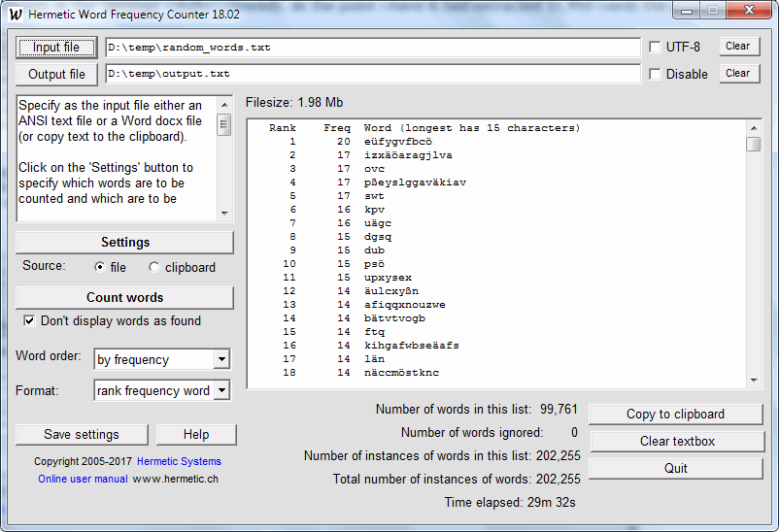Click the word izxäöaragjlva in results

point(408,155)
